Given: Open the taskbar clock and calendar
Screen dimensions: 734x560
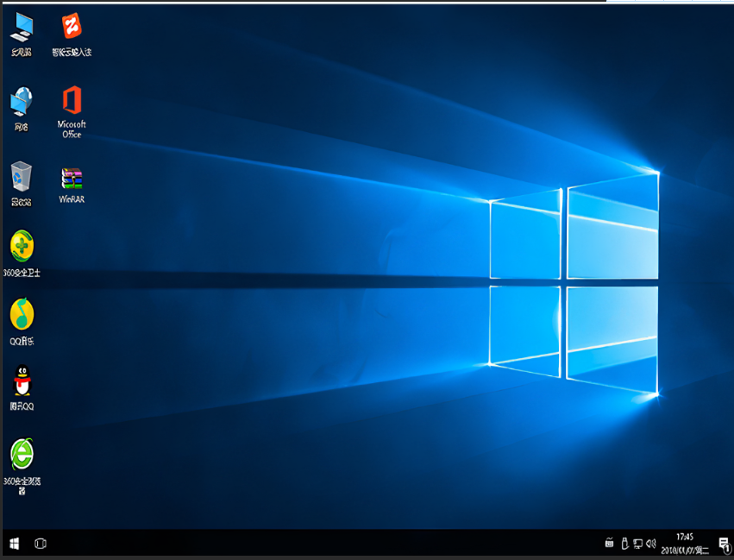Looking at the screenshot, I should pos(685,544).
